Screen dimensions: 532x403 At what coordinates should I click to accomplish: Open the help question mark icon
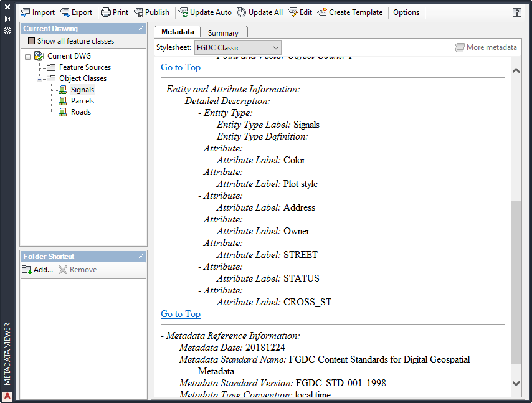point(516,12)
